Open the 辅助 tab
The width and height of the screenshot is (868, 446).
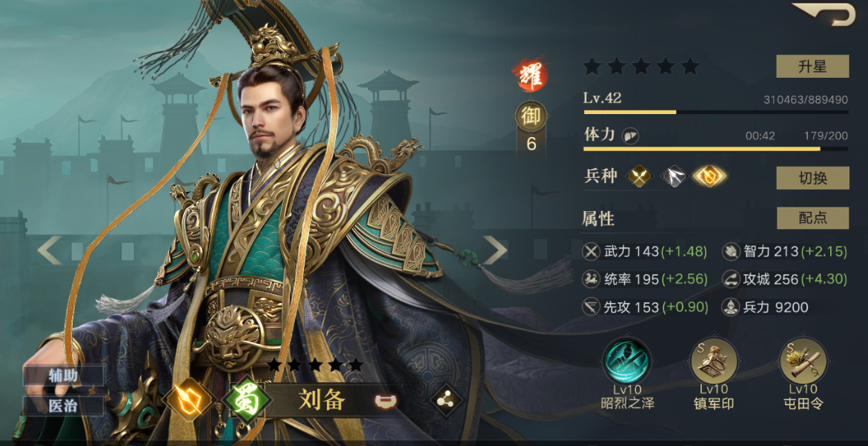coord(63,376)
